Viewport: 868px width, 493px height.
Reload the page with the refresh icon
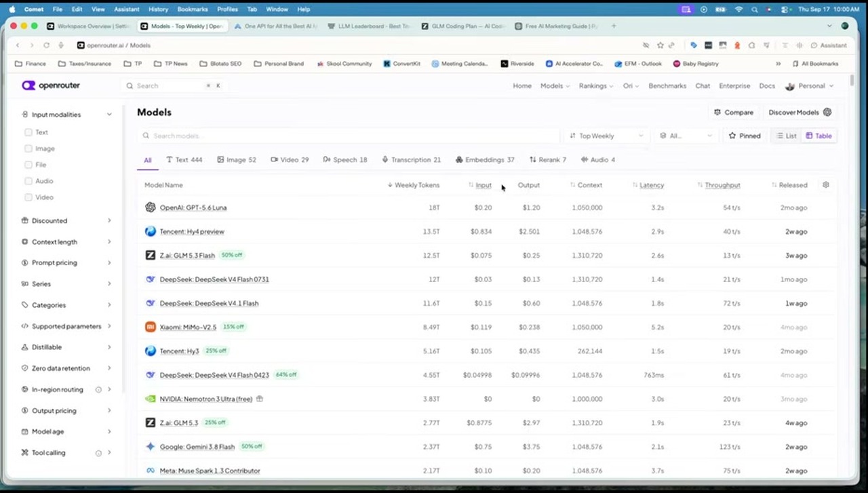point(46,45)
